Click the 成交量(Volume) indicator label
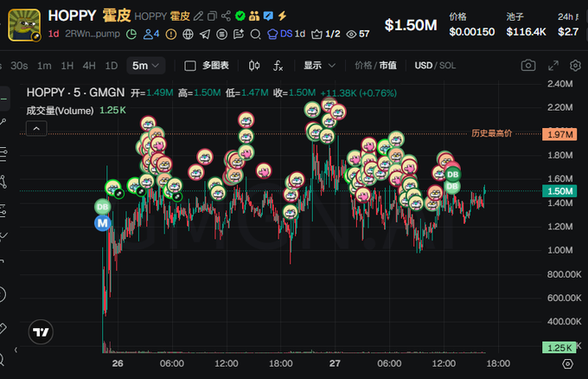Image resolution: width=588 pixels, height=379 pixels. (60, 111)
